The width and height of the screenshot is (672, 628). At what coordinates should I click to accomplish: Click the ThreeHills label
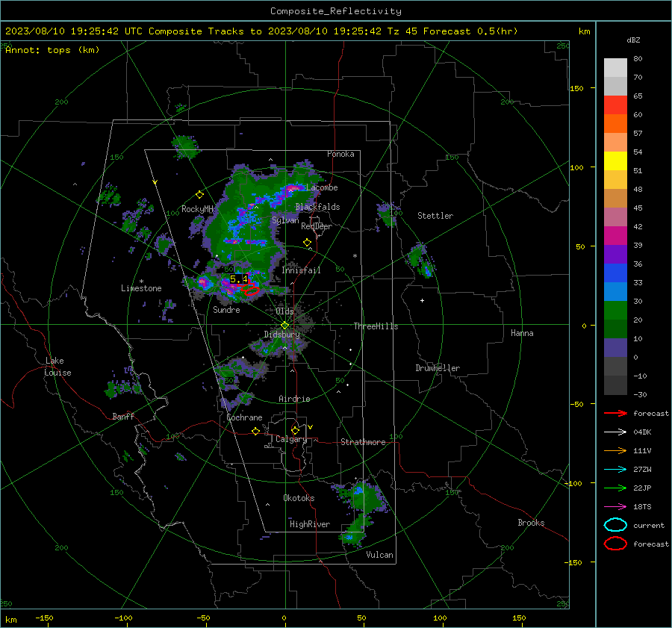376,326
